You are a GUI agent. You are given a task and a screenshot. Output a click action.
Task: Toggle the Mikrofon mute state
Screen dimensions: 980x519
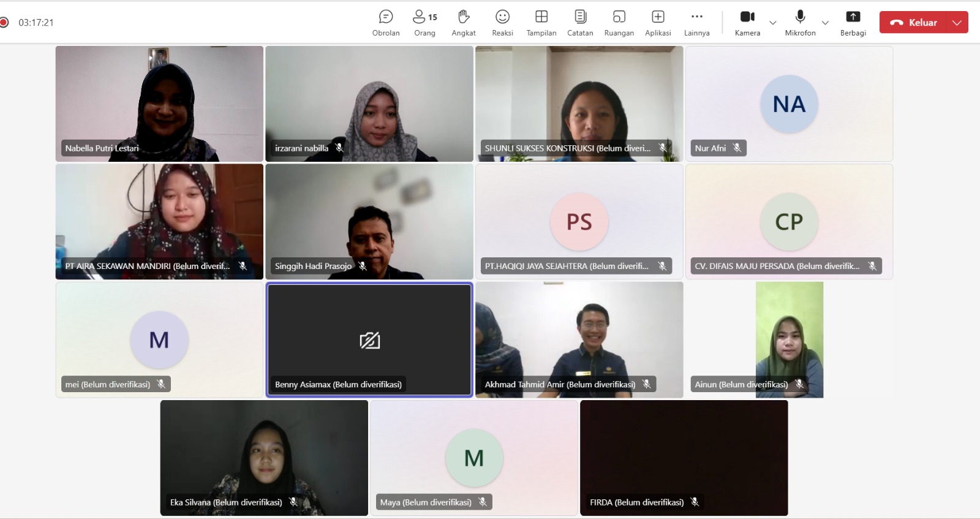pos(800,23)
